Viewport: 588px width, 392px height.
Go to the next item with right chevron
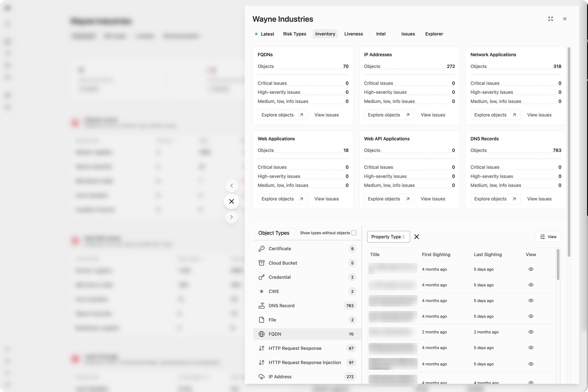coord(232,217)
